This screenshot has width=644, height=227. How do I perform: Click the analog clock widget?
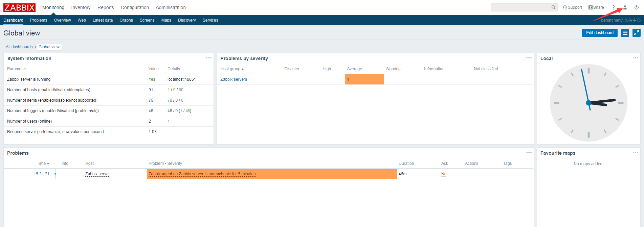(x=589, y=103)
